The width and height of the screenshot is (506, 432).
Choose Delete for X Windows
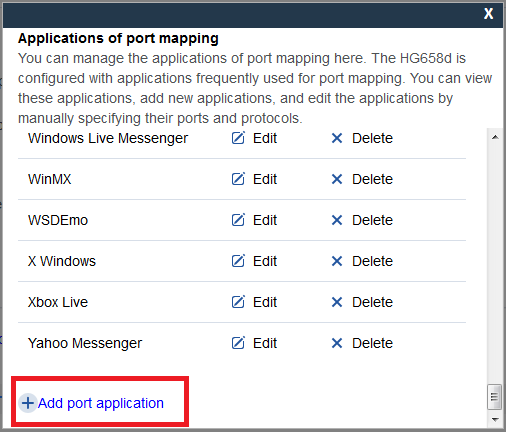tap(372, 261)
